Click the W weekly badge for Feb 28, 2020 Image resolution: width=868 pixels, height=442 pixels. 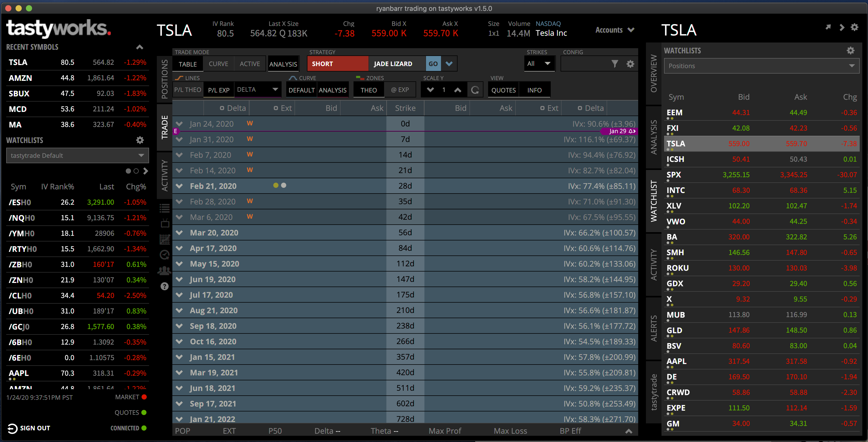[x=250, y=201]
